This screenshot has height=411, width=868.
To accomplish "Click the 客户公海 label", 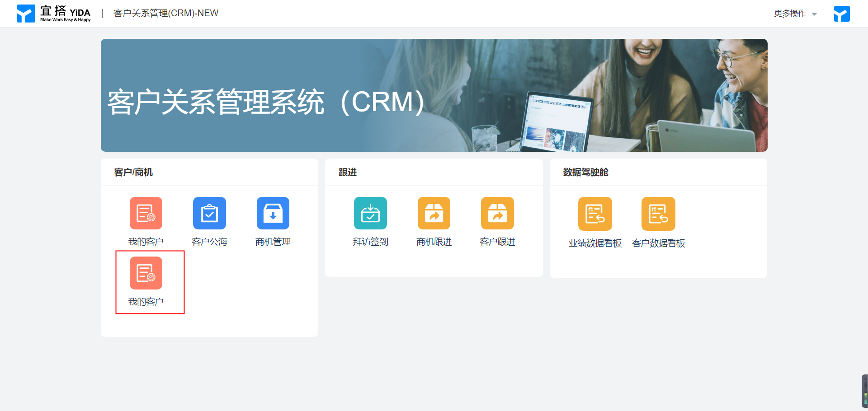I will point(209,242).
